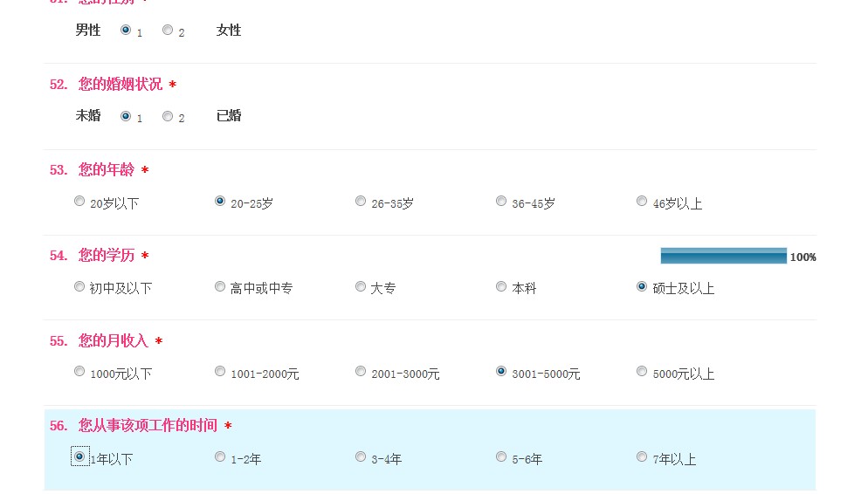868x494 pixels.
Task: Select the 男性 radio option labeled 1
Action: tap(126, 30)
